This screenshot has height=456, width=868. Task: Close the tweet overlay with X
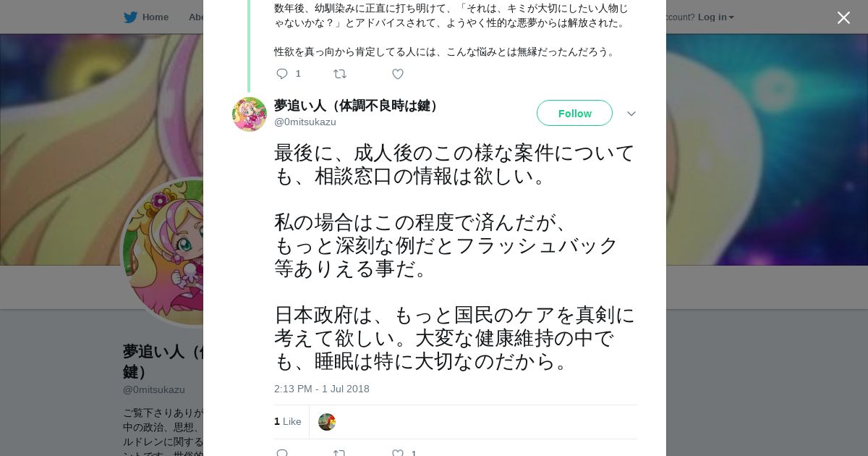[x=843, y=18]
